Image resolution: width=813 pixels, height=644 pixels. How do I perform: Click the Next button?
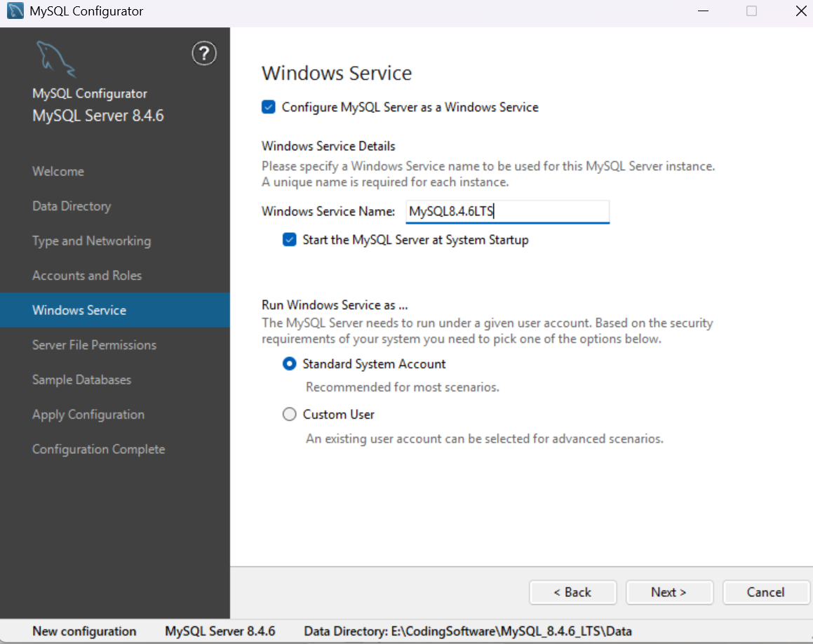pyautogui.click(x=668, y=592)
